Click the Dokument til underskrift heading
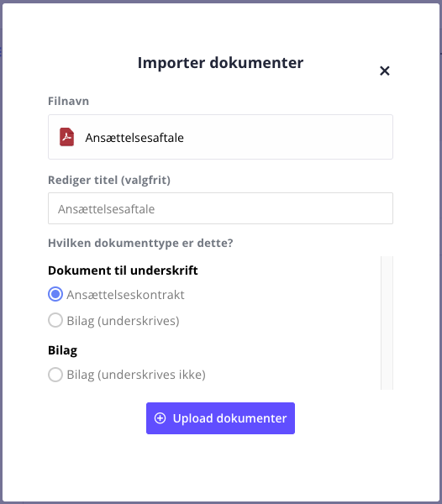Screen dimensions: 442x504 pyautogui.click(x=123, y=270)
